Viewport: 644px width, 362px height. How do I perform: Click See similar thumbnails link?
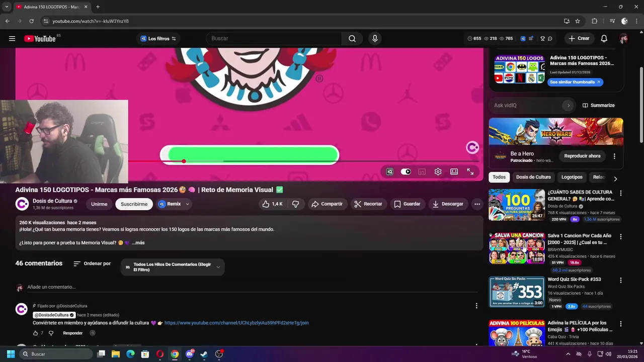(x=575, y=82)
